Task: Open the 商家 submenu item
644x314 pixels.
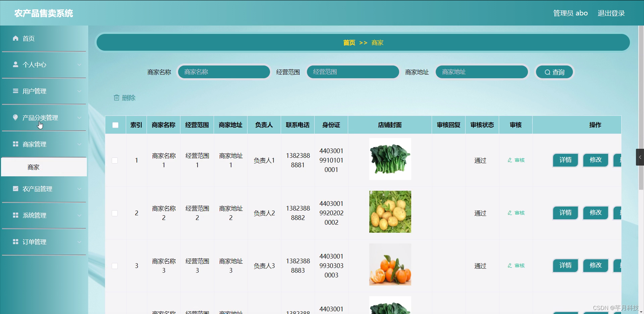Action: pos(34,167)
